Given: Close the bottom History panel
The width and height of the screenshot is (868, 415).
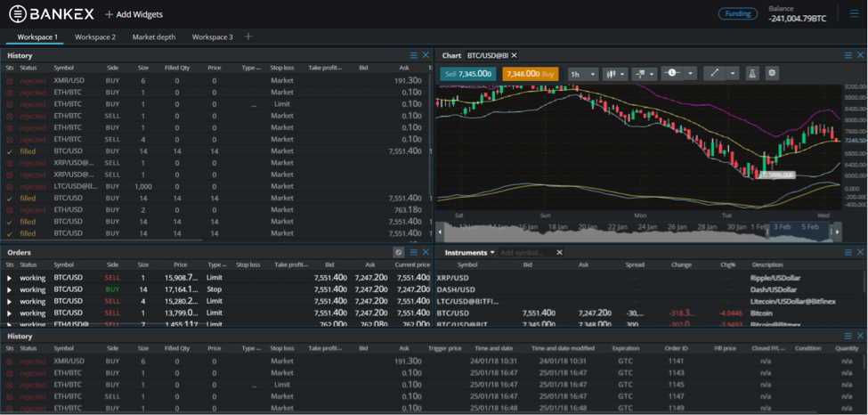Looking at the screenshot, I should pos(860,336).
